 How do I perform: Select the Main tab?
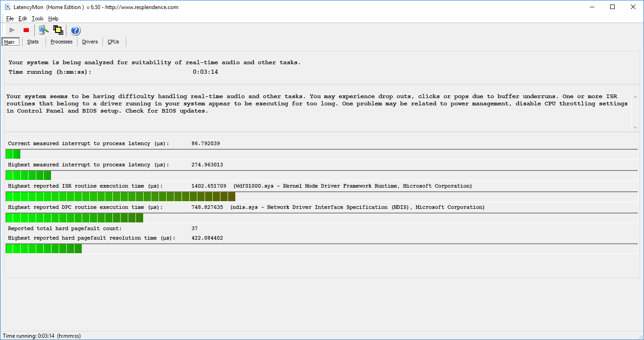coord(9,42)
